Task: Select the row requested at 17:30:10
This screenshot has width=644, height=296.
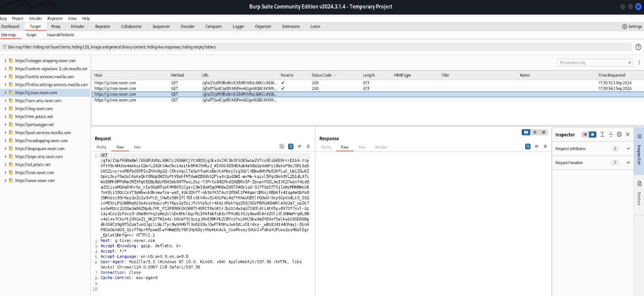Action: 367,83
